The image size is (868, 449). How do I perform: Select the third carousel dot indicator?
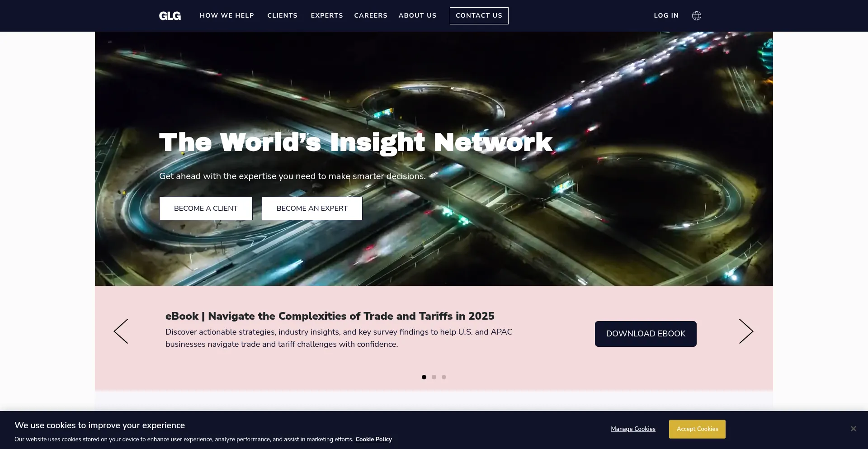coord(444,377)
